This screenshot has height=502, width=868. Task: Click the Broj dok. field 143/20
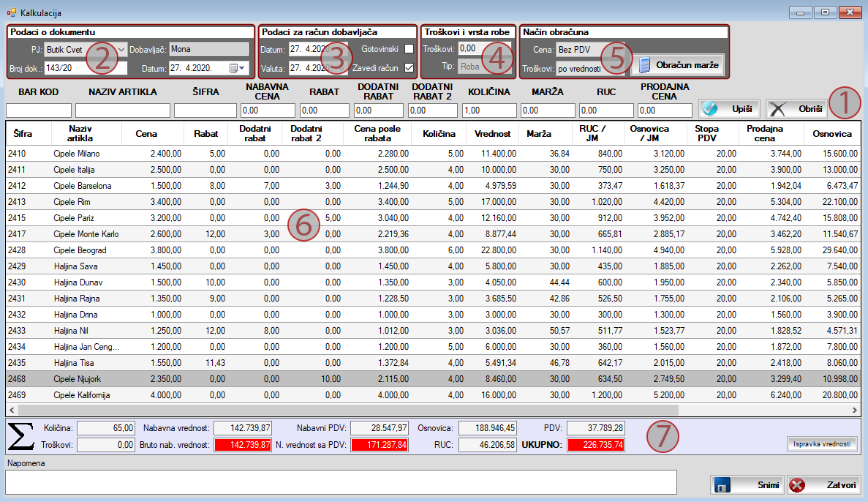pyautogui.click(x=86, y=68)
